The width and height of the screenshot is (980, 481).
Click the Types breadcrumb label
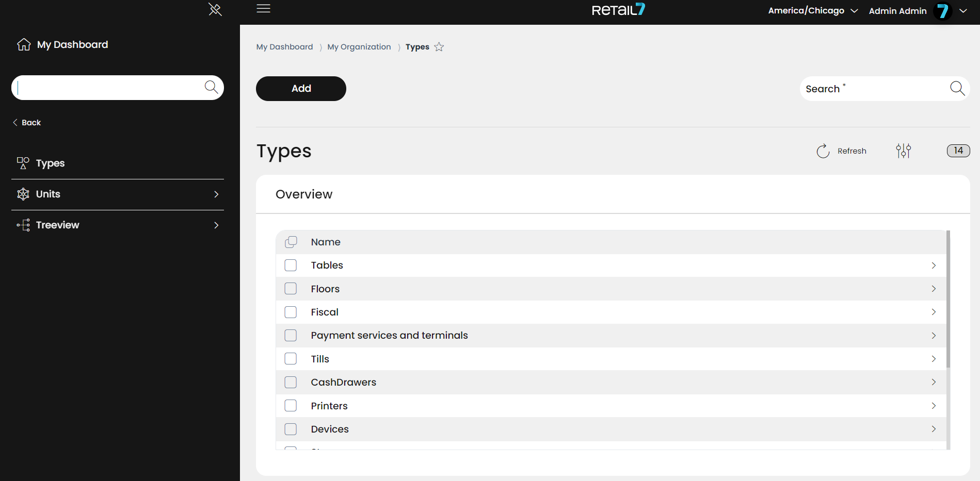point(417,47)
